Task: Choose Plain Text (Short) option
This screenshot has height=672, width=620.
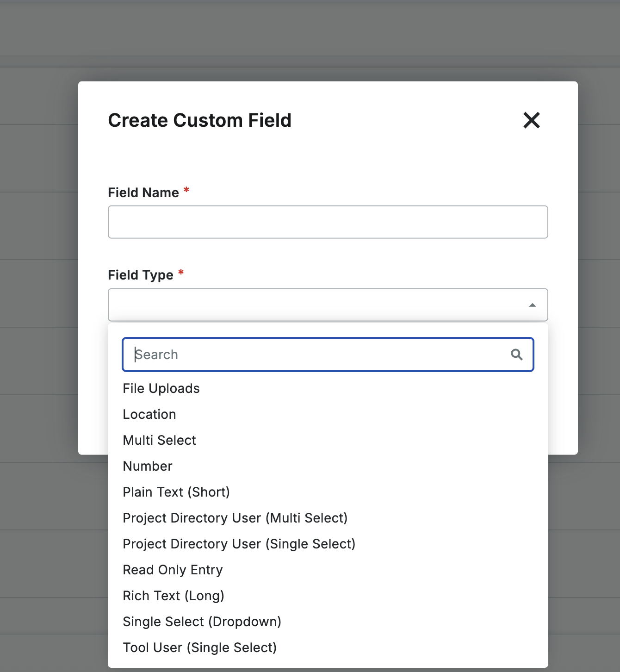Action: pyautogui.click(x=176, y=492)
